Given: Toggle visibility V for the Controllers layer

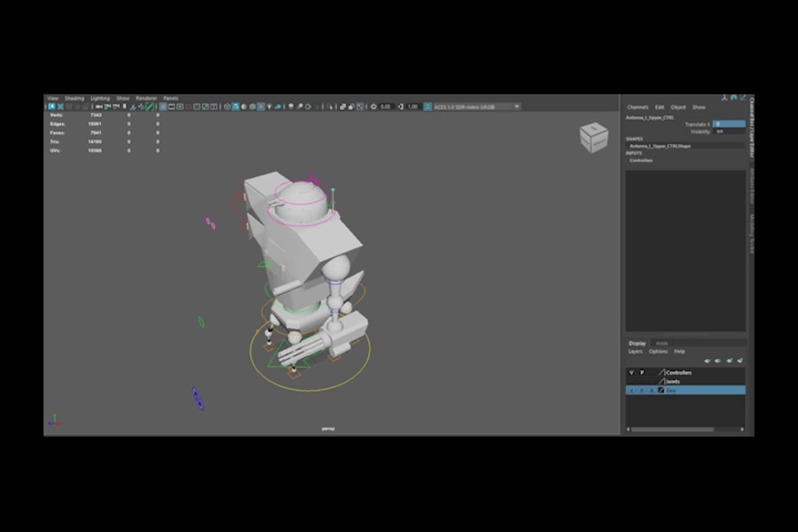Looking at the screenshot, I should 631,373.
